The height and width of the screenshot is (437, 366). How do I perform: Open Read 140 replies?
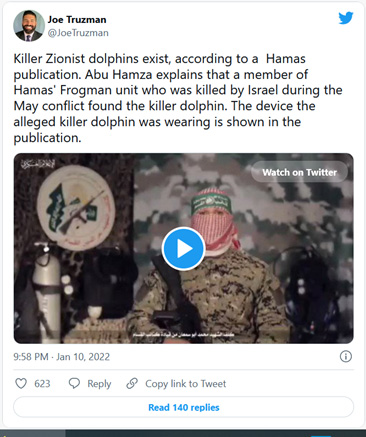(183, 407)
